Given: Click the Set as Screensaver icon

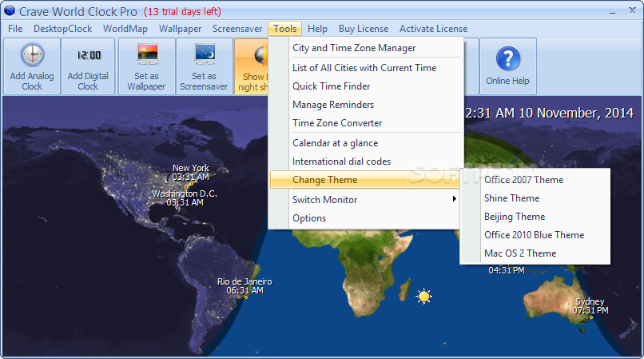Looking at the screenshot, I should [205, 54].
